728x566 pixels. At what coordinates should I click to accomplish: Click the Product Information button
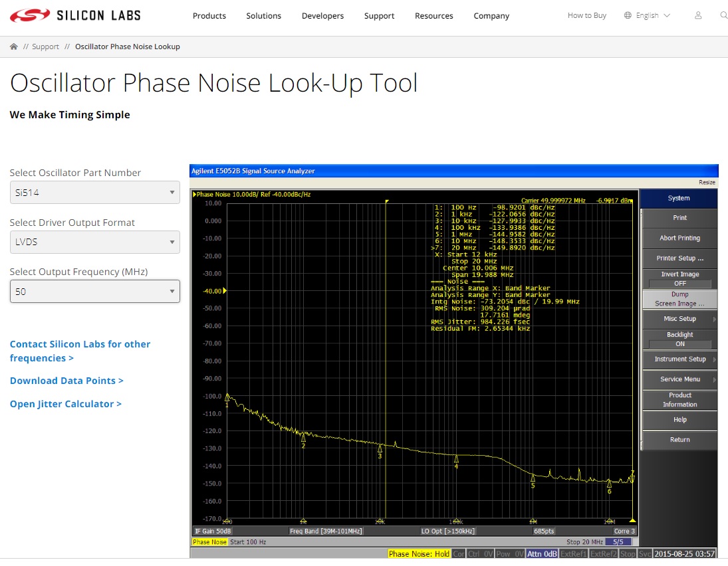679,400
